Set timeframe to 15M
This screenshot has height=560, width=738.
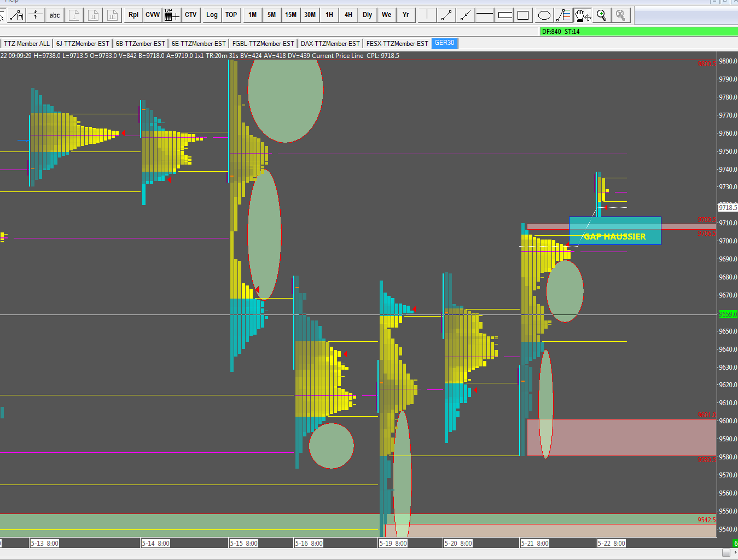(290, 15)
